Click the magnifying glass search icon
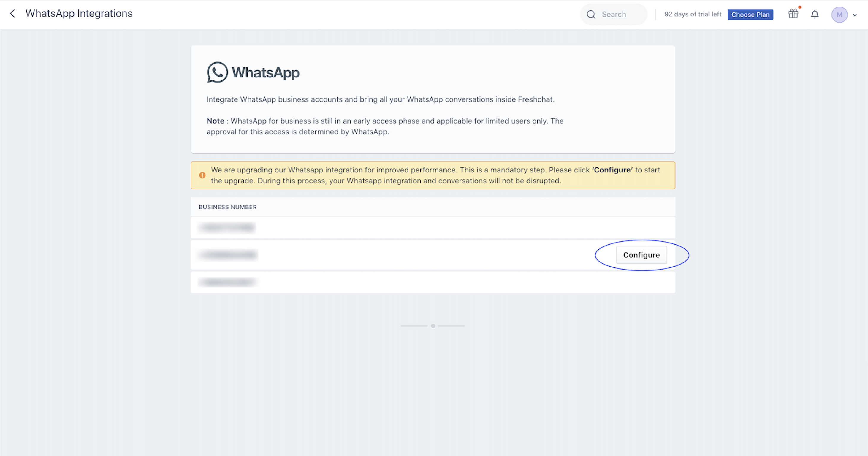 591,15
